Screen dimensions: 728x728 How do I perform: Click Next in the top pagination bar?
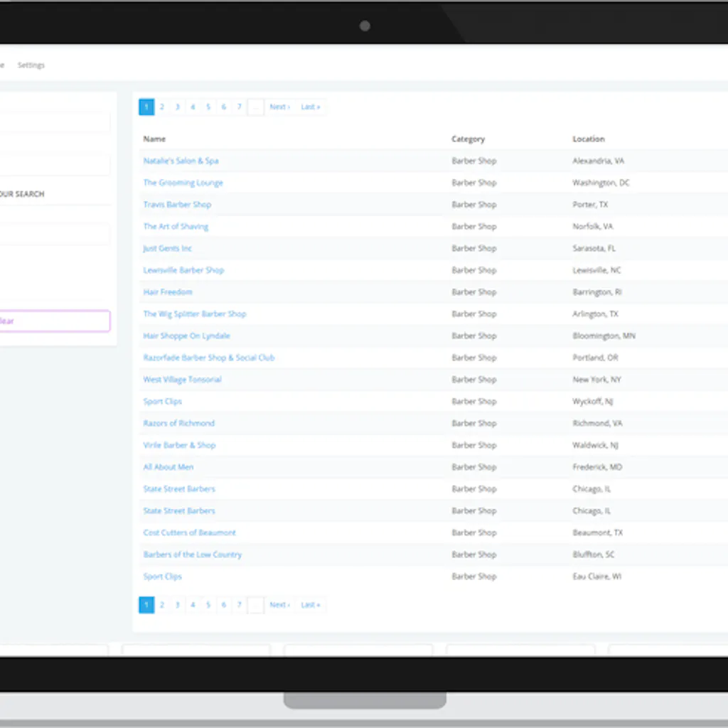click(279, 107)
